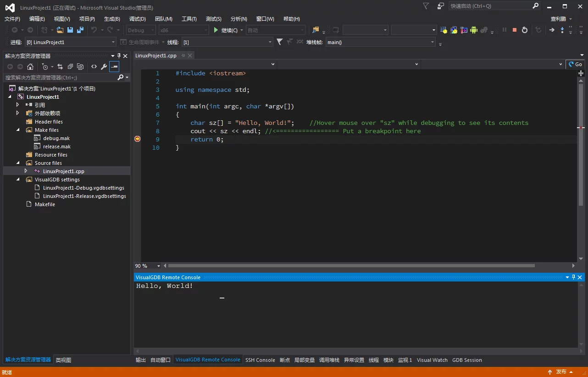Expand the LinuxProject1.cpp tree node

(x=26, y=171)
